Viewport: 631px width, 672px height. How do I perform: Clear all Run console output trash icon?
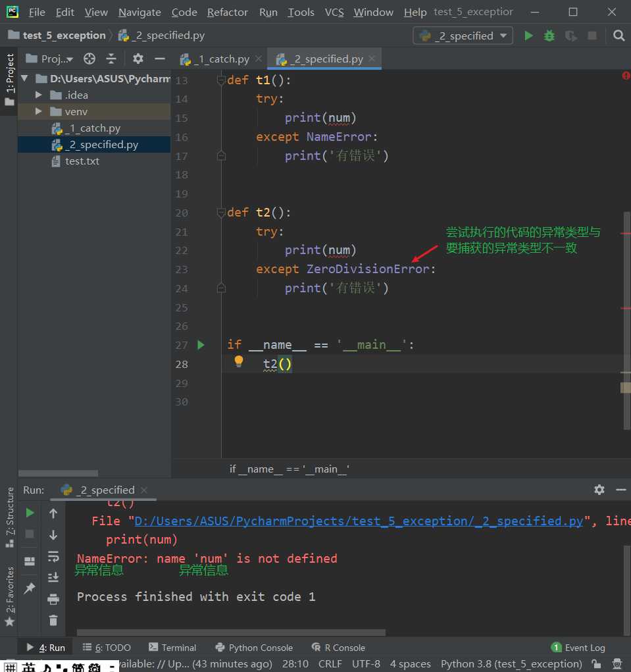(x=53, y=620)
